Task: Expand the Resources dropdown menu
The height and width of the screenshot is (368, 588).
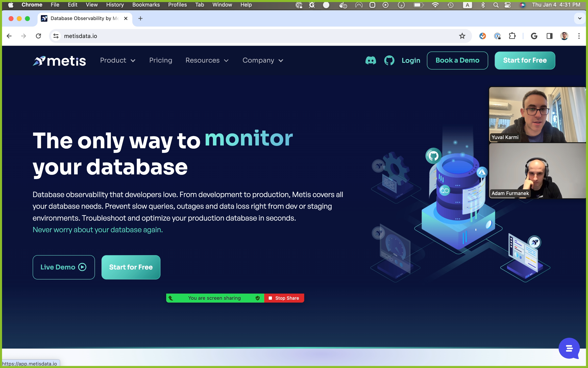Action: (207, 60)
